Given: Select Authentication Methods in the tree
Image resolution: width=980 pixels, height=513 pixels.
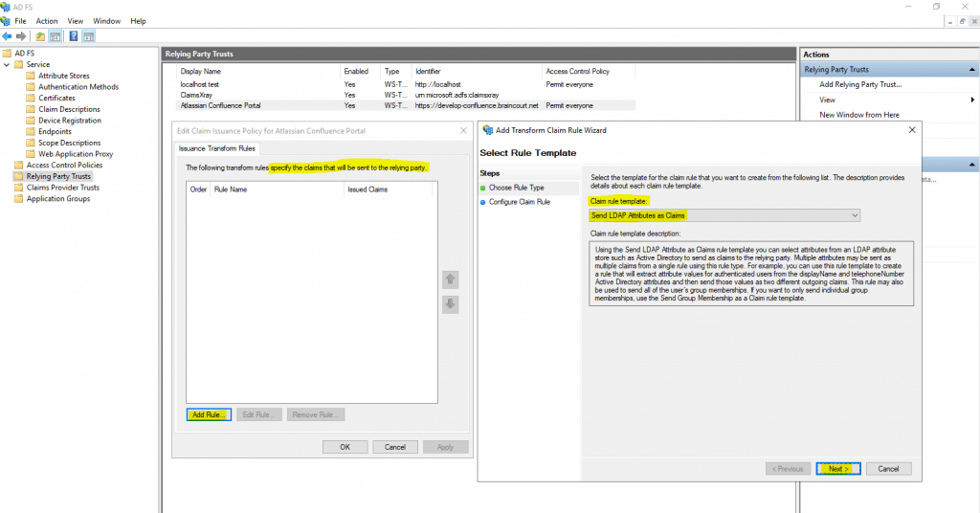Looking at the screenshot, I should point(78,87).
